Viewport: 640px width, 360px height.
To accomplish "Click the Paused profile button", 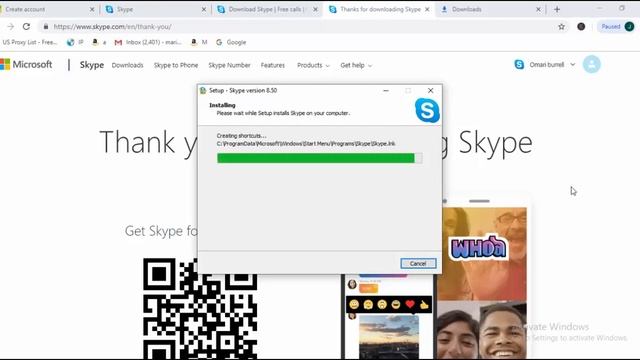I will 616,27.
